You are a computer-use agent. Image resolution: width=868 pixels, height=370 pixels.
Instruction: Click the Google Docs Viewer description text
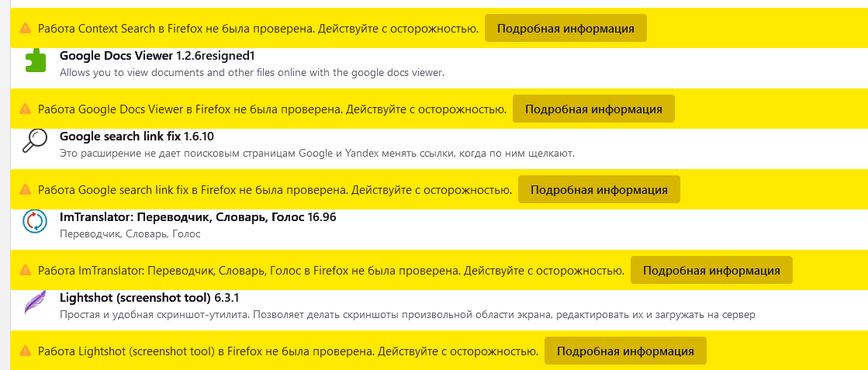(252, 73)
